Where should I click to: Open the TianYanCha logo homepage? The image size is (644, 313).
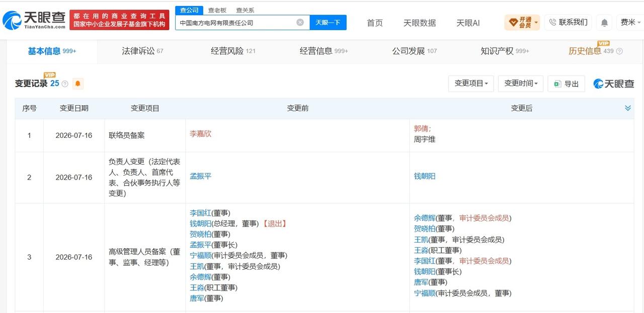pos(34,20)
